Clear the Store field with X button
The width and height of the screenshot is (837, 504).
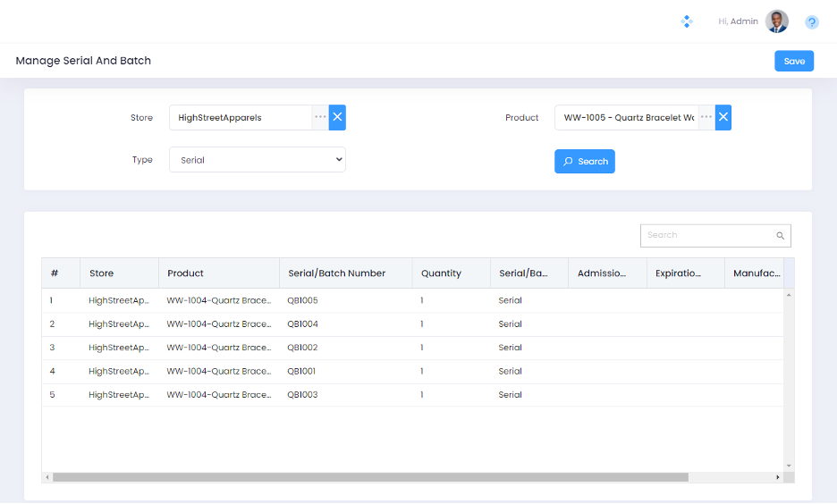[x=337, y=117]
